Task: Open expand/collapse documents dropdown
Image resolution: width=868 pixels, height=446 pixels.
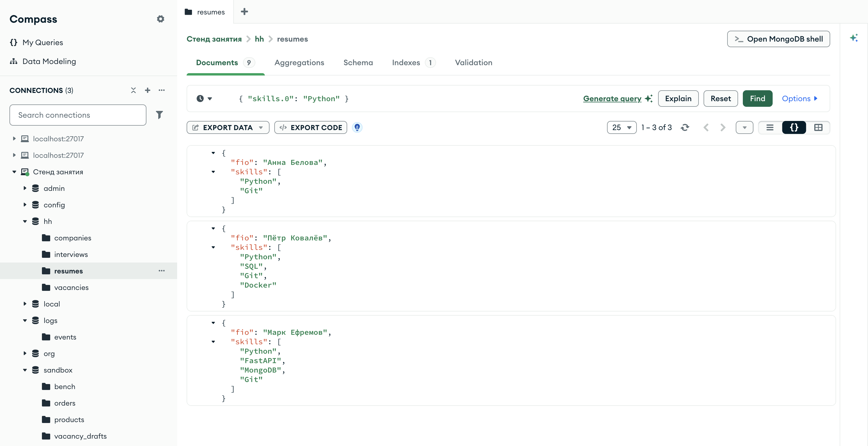Action: (x=744, y=127)
